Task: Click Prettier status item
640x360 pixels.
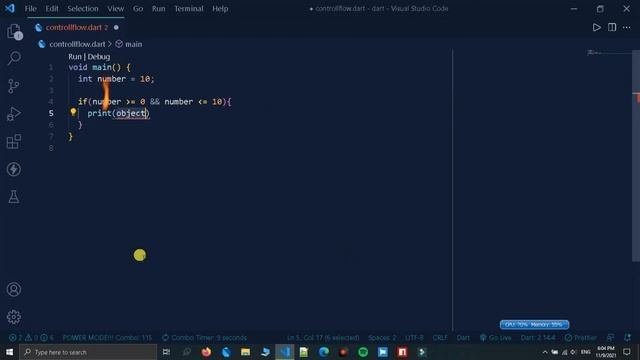Action: [581, 338]
